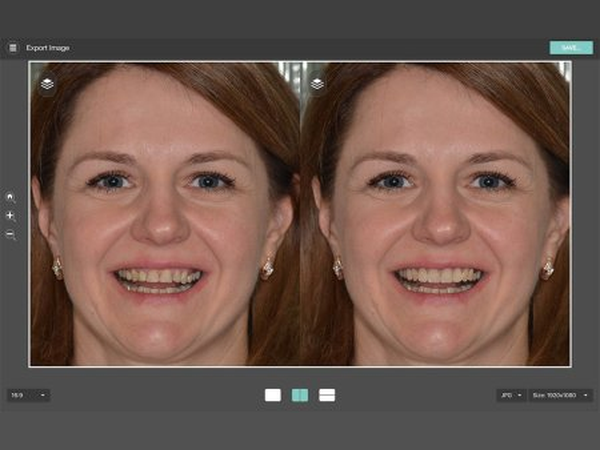Click the SAVE button
Image resolution: width=600 pixels, height=450 pixels.
click(571, 48)
